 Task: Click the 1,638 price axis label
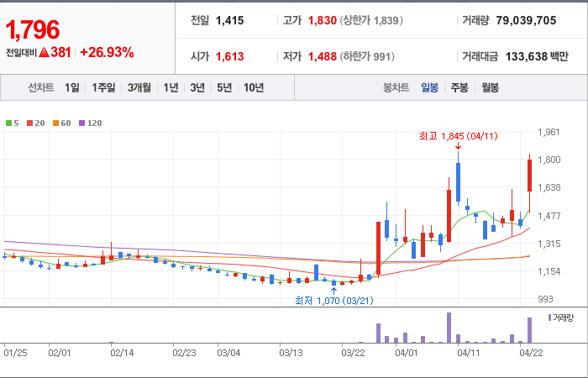tap(549, 187)
